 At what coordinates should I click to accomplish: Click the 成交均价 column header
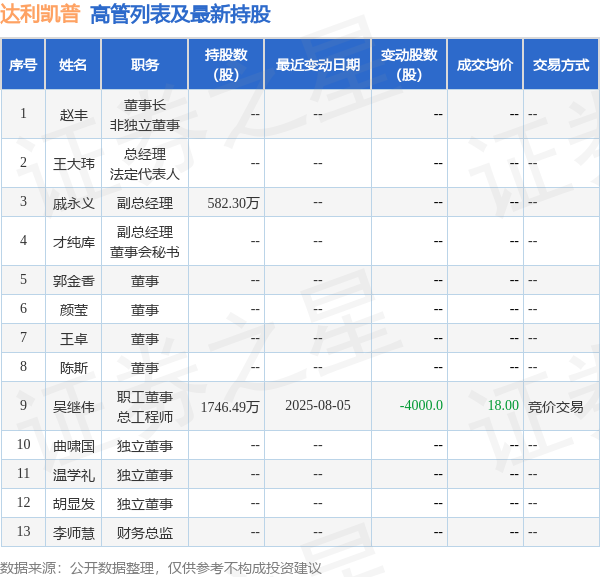(485, 64)
